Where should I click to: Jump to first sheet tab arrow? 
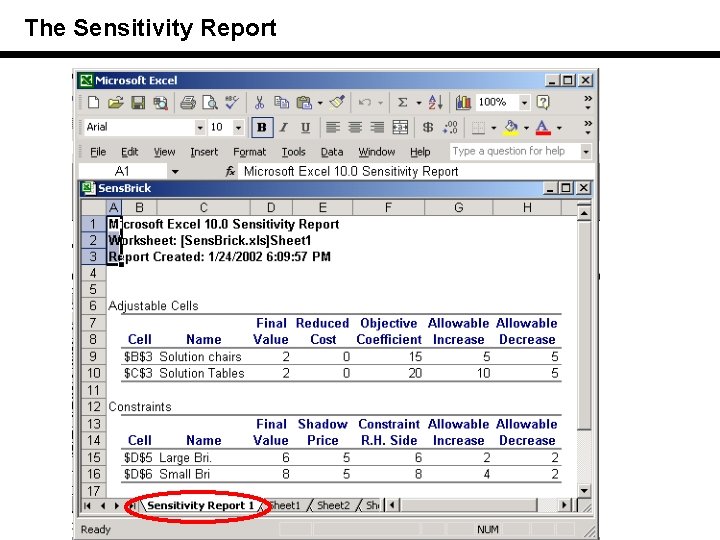(87, 506)
